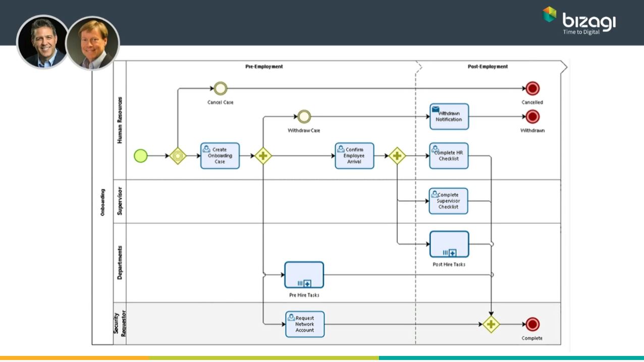Click the green start event circle

[x=141, y=156]
